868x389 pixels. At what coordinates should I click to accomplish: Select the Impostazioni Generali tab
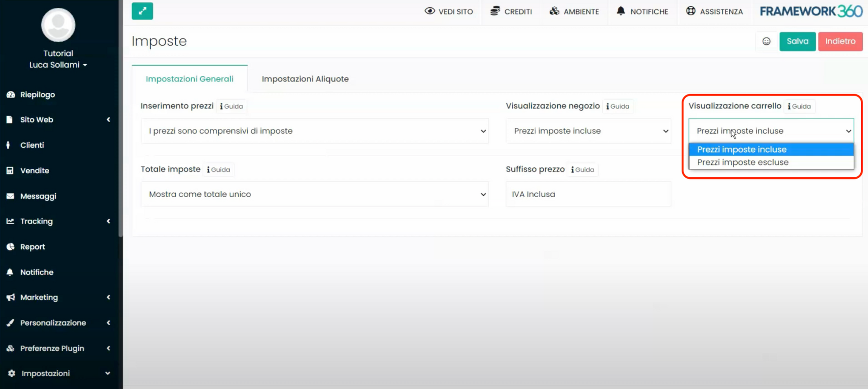[189, 79]
